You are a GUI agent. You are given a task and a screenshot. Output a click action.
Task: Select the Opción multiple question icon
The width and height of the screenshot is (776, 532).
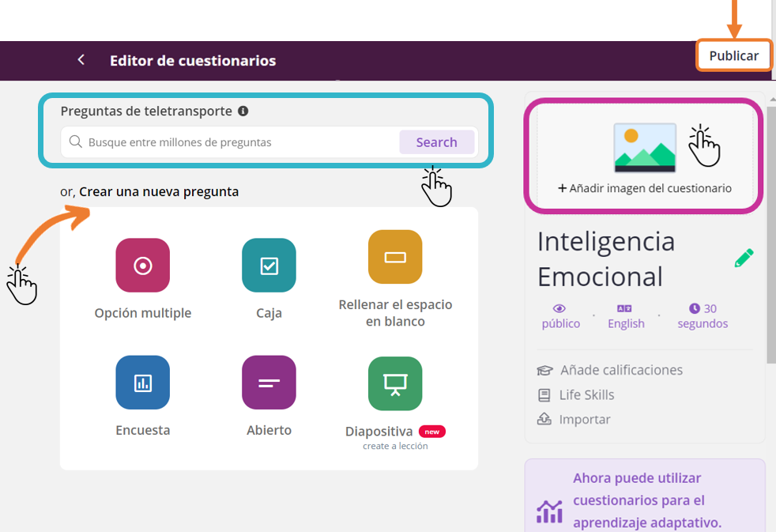pos(142,266)
